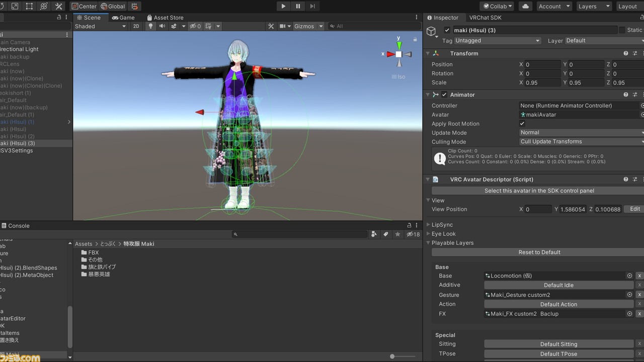Toggle grid snapping icon

click(x=134, y=6)
